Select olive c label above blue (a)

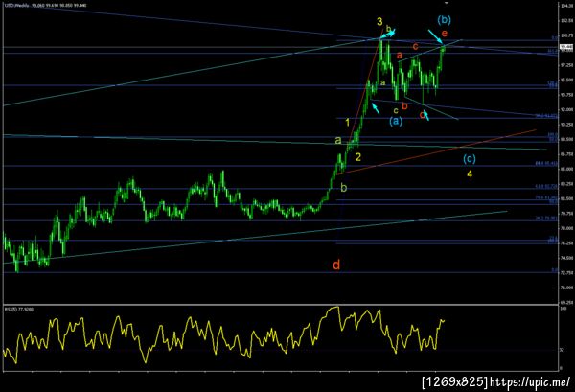tap(396, 110)
